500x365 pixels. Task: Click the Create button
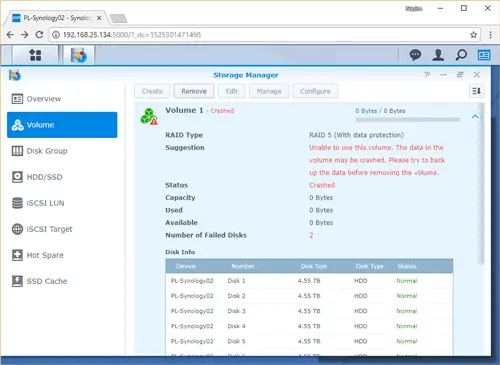(x=152, y=91)
